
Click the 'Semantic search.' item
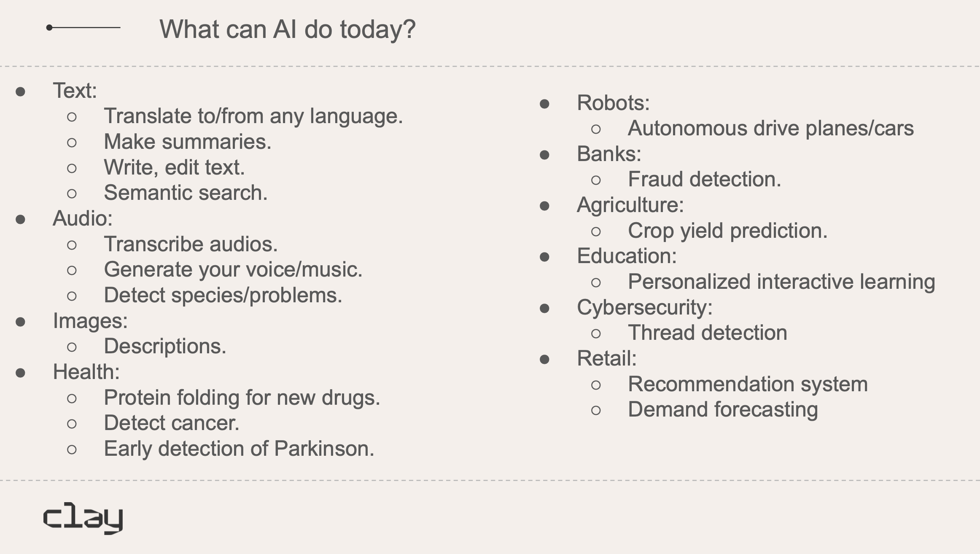click(x=186, y=193)
